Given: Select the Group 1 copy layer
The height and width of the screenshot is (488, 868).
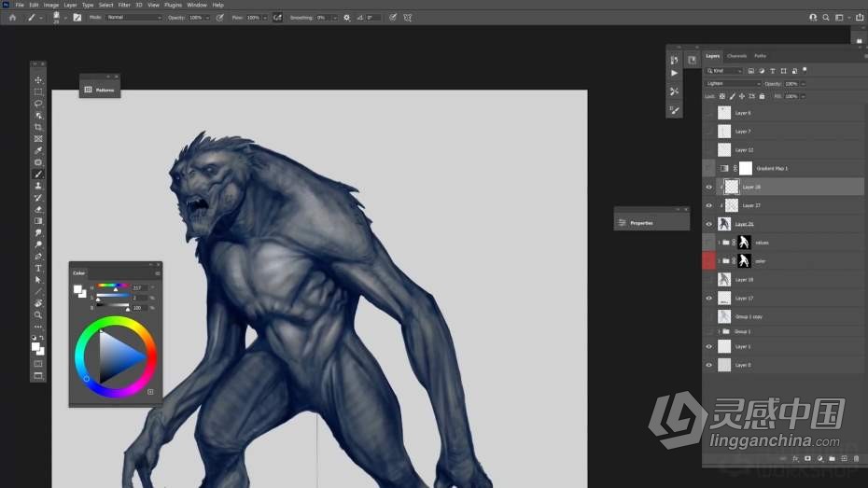Looking at the screenshot, I should [783, 316].
